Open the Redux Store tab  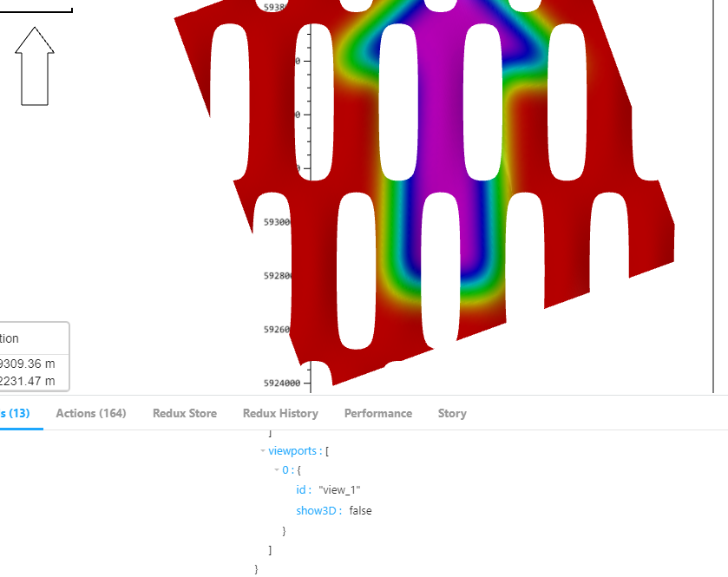(x=184, y=413)
